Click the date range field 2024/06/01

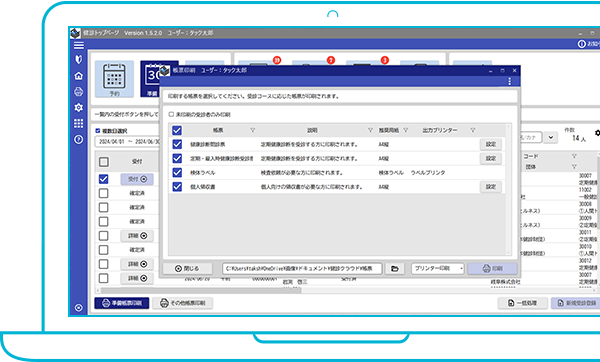pyautogui.click(x=127, y=142)
